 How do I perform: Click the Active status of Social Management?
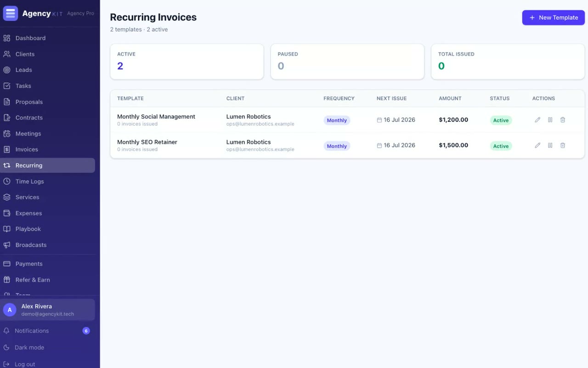pyautogui.click(x=501, y=121)
